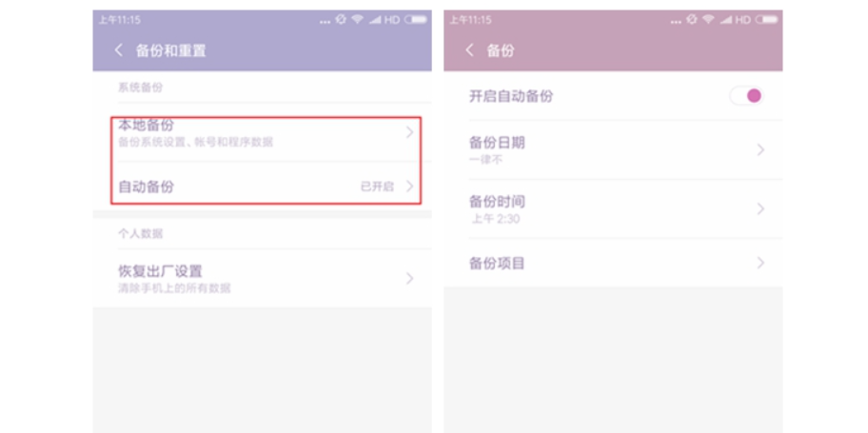Turn off 开启自动备份 switch

click(x=746, y=96)
